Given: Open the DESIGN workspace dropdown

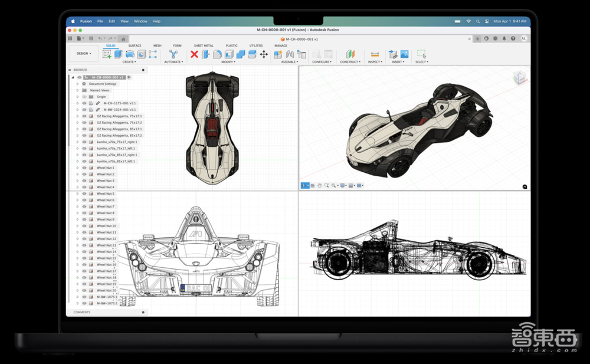Looking at the screenshot, I should [84, 54].
